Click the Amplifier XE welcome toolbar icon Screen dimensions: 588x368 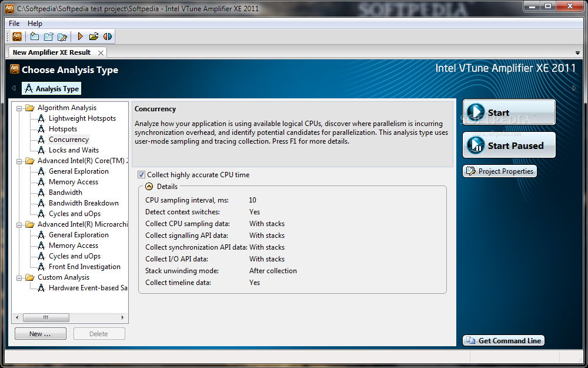tap(17, 37)
